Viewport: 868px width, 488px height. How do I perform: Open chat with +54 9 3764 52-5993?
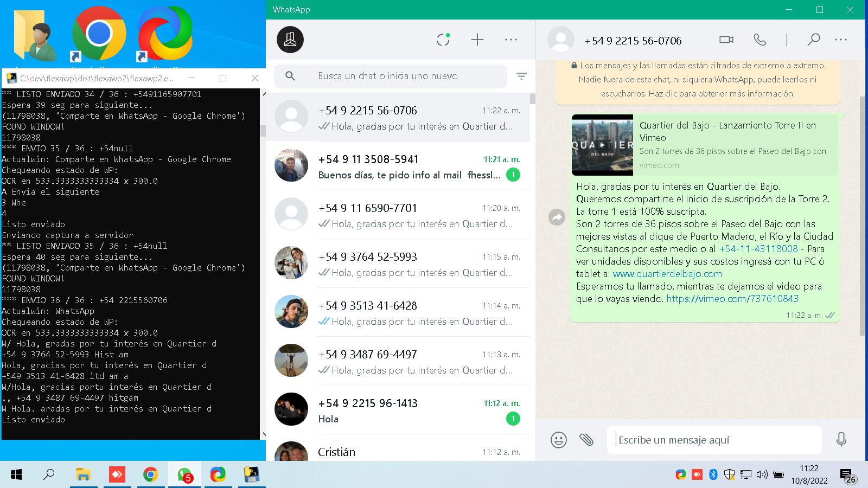398,264
